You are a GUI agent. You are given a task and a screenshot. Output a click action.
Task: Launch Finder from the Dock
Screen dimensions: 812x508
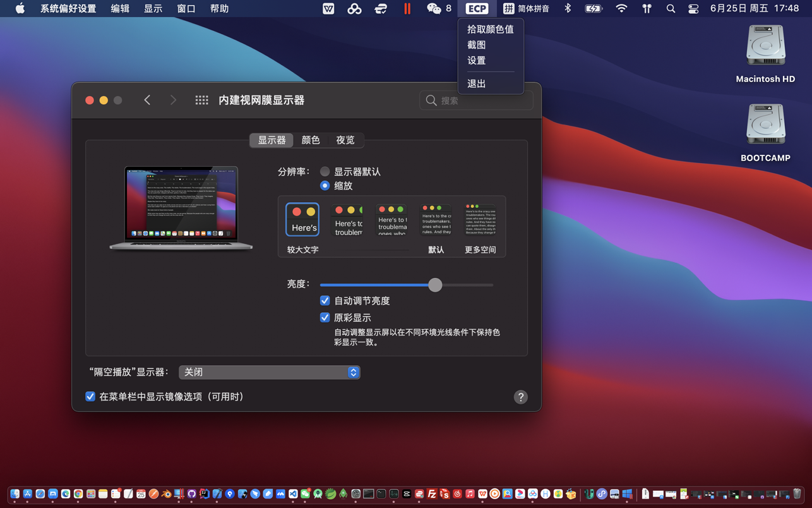point(15,494)
